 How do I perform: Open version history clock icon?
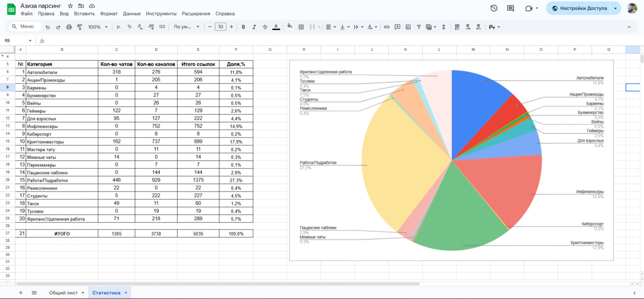494,8
